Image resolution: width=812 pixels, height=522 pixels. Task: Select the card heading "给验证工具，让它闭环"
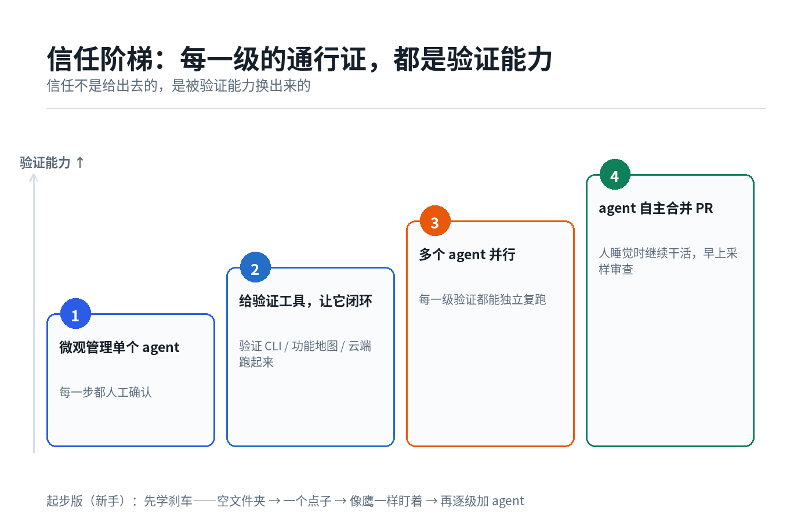click(x=306, y=301)
